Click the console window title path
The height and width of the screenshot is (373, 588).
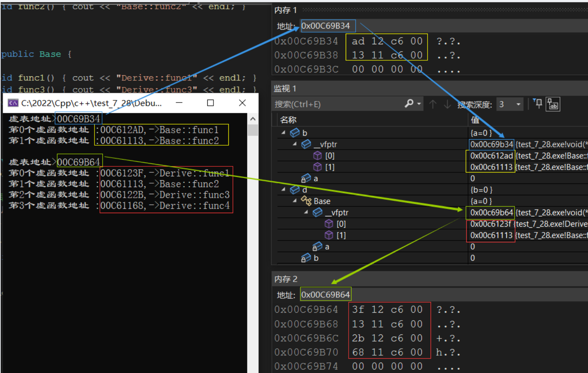91,103
